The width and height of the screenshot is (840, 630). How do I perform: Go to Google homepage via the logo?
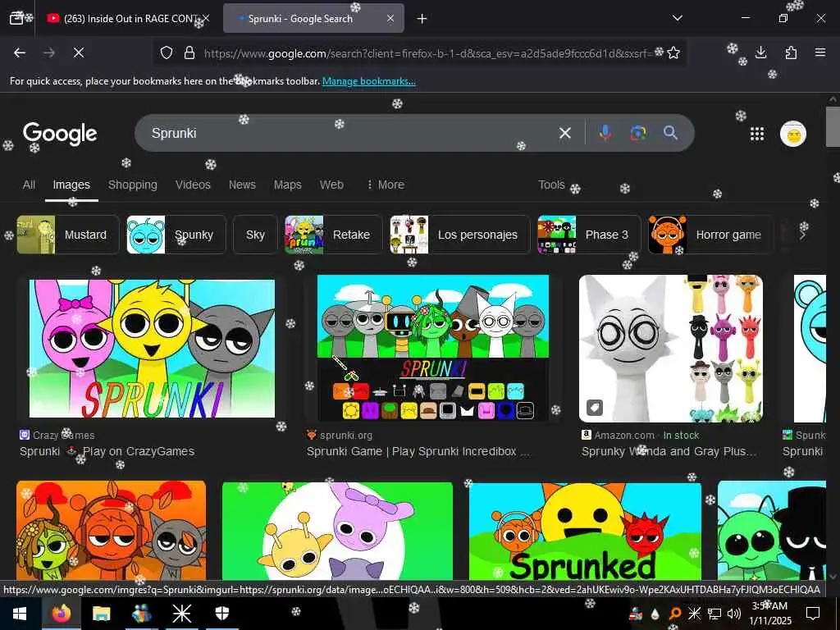[60, 134]
